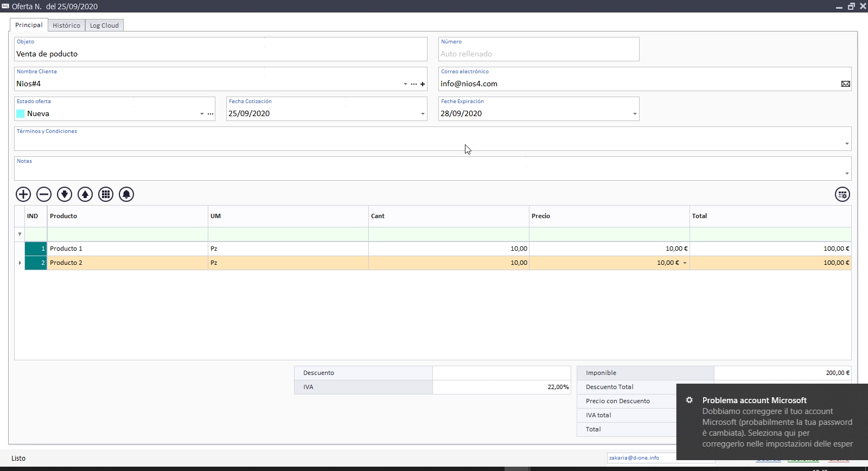Click the remove row minus icon
The width and height of the screenshot is (868, 471).
tap(44, 194)
